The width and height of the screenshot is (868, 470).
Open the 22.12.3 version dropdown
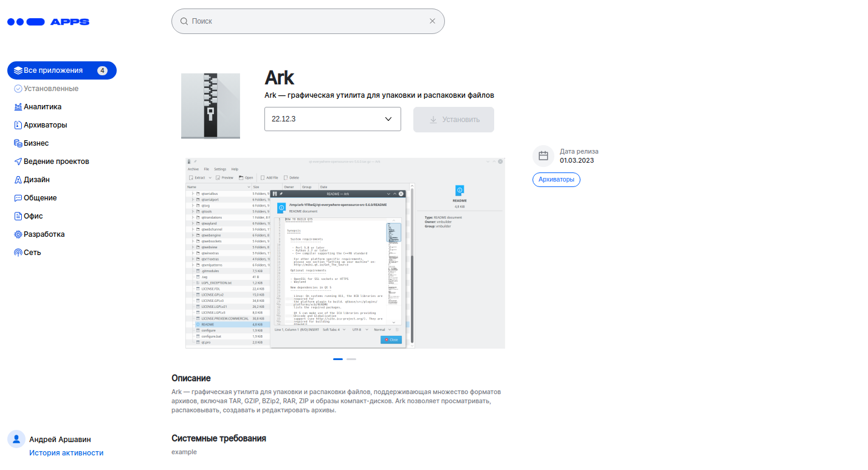click(332, 119)
